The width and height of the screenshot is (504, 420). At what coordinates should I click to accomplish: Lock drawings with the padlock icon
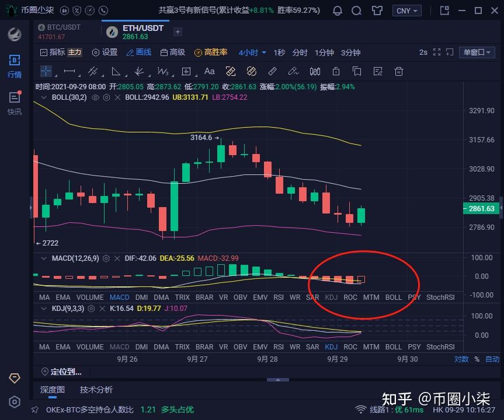pos(336,71)
